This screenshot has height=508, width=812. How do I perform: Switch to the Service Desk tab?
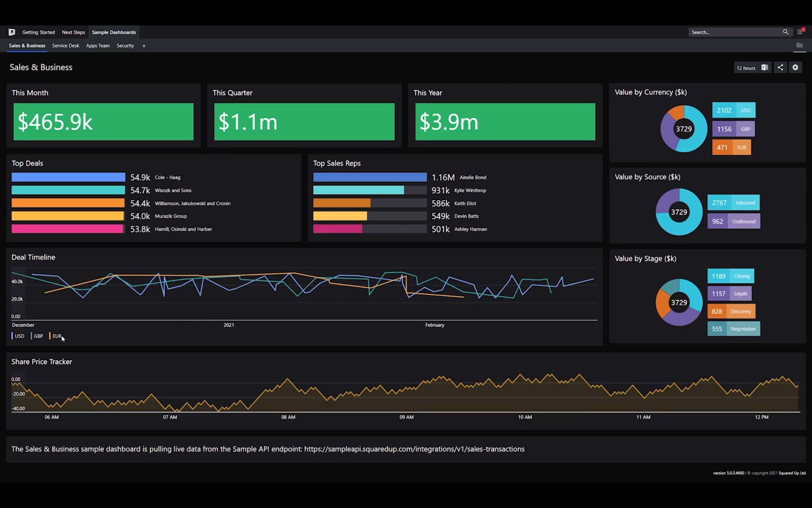[65, 46]
